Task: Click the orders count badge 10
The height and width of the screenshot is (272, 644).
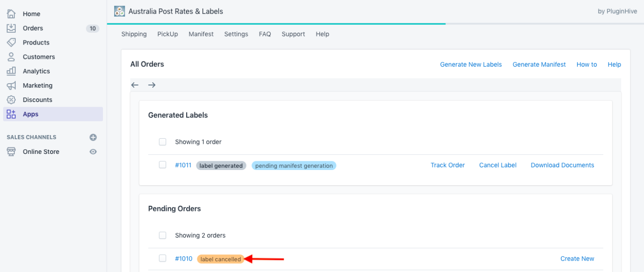Action: tap(92, 28)
